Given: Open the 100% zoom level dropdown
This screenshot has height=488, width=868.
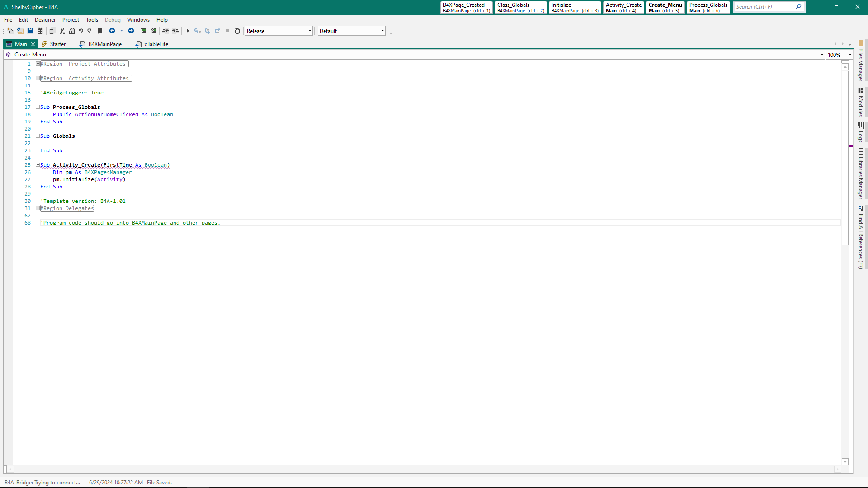Looking at the screenshot, I should click(x=850, y=55).
